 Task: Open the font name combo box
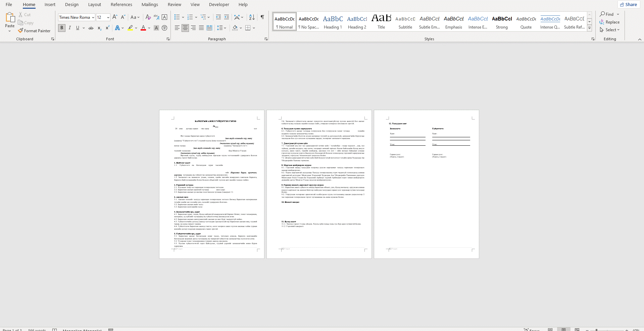click(77, 17)
